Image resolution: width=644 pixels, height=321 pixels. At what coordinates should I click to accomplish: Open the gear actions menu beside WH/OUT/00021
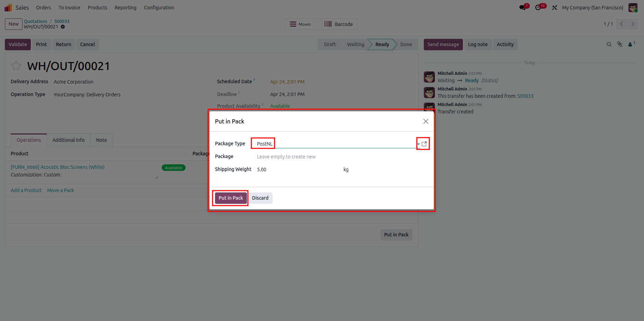[63, 27]
